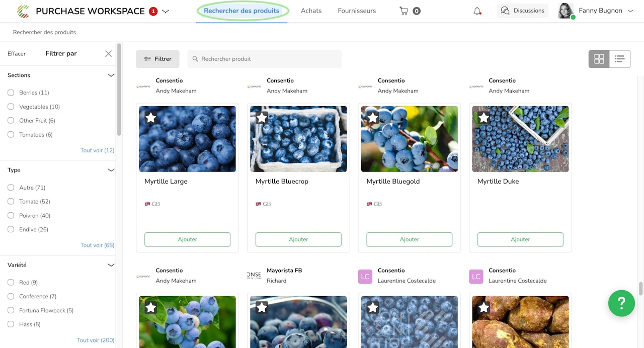Switch to list view
The image size is (644, 348).
pos(620,59)
